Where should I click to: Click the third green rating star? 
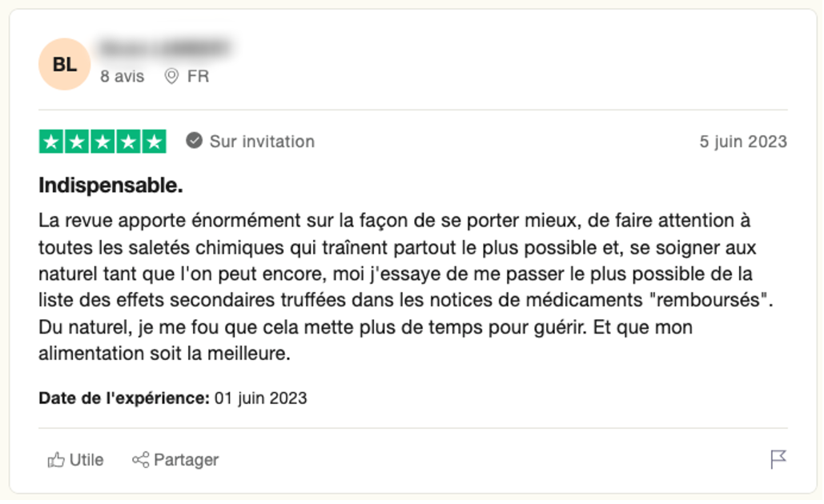point(102,142)
